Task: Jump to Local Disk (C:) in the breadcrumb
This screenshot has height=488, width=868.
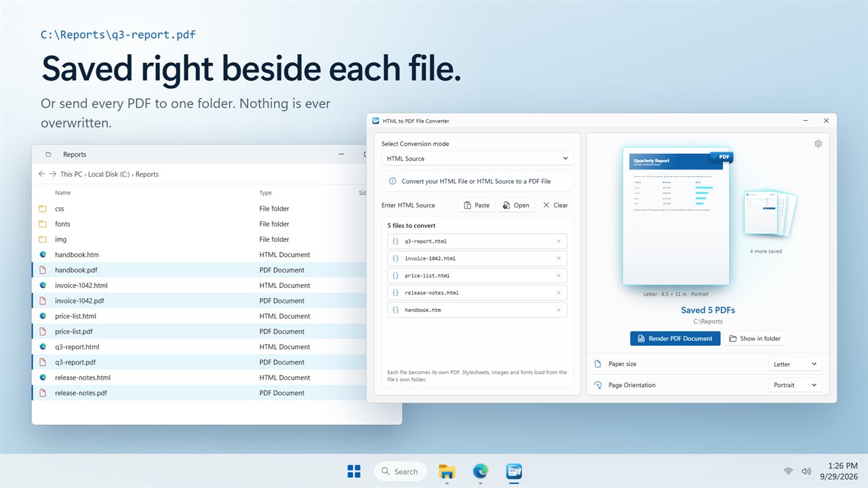Action: [109, 174]
